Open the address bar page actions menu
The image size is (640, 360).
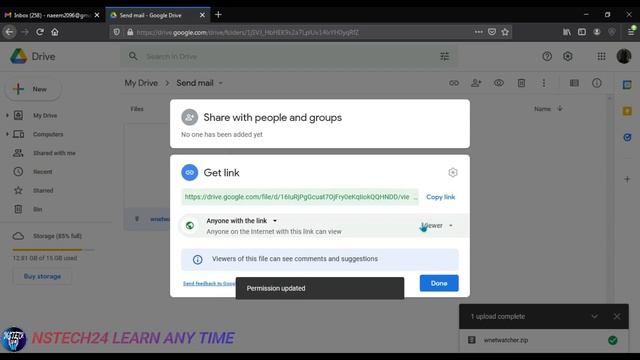click(x=478, y=32)
